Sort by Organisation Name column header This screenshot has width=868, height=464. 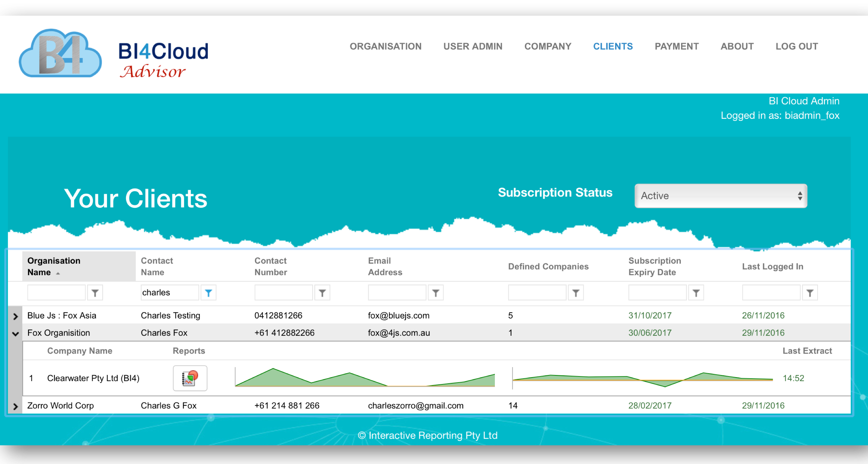79,266
